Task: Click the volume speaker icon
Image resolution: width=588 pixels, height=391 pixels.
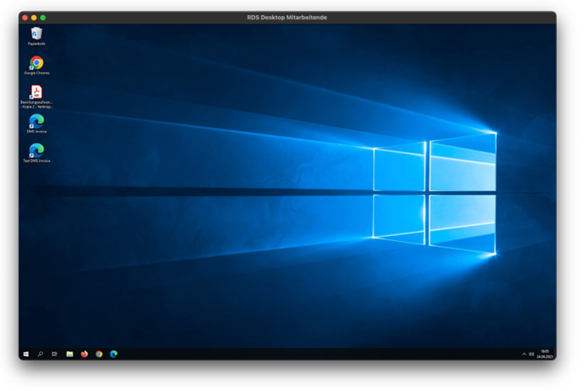Action: pos(532,354)
